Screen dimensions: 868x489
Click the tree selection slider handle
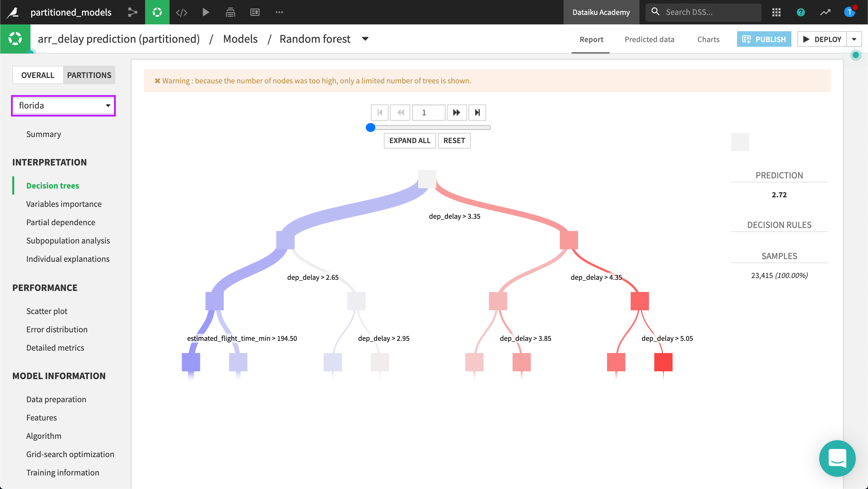371,128
